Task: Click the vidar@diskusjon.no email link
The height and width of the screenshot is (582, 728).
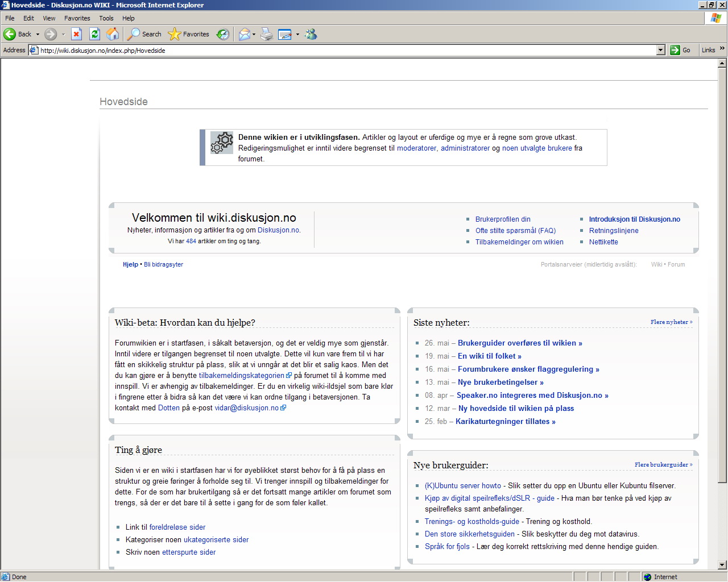Action: 250,408
